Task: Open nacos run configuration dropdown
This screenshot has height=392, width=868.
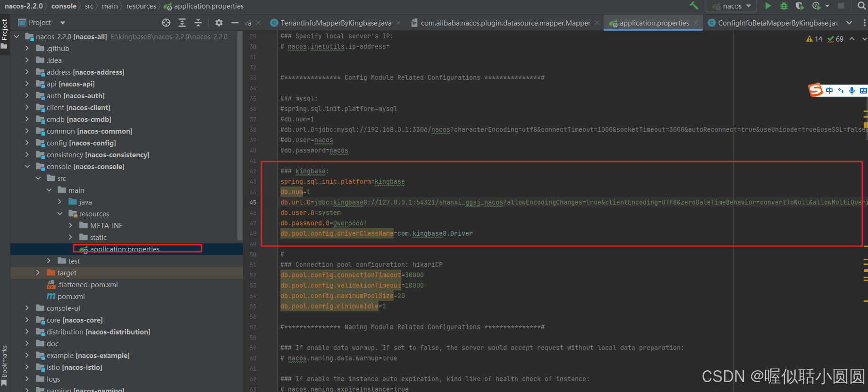Action: click(x=731, y=6)
